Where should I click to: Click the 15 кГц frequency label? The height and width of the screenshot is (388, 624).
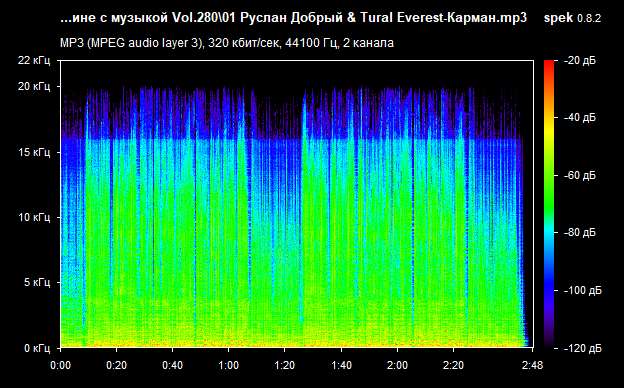coord(35,152)
